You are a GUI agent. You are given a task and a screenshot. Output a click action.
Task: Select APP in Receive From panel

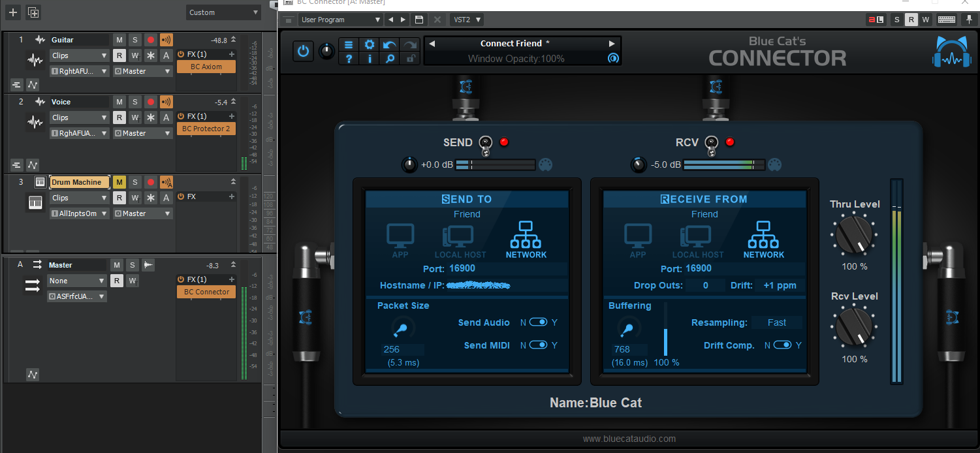[638, 242]
